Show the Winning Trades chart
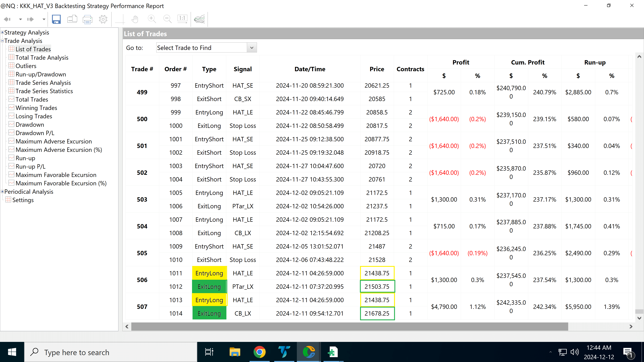This screenshot has width=644, height=362. [x=36, y=108]
